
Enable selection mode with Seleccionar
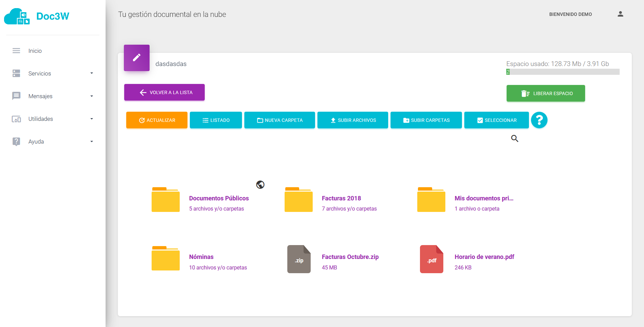pyautogui.click(x=496, y=120)
